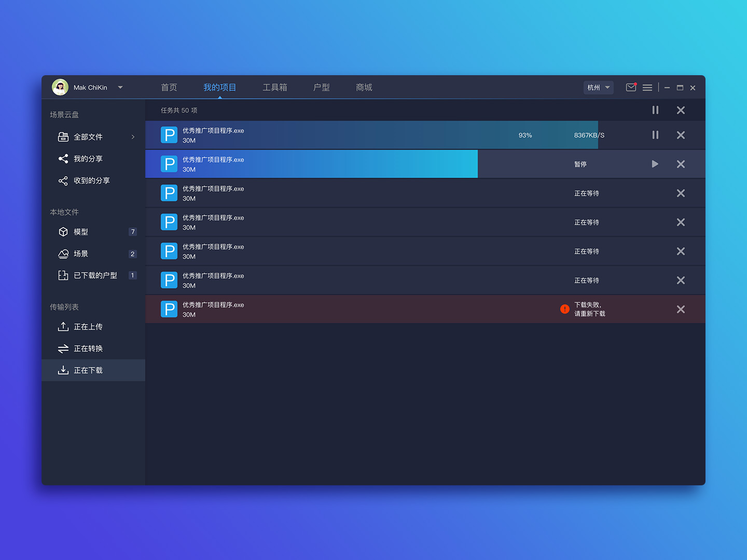Click the 正在上传 upload icon
This screenshot has height=560, width=747.
click(63, 327)
